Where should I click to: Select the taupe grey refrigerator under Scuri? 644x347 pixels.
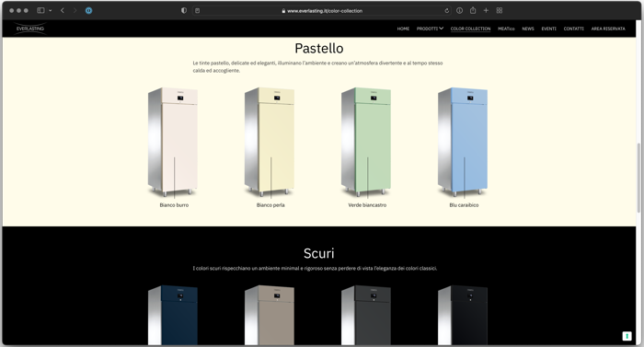click(270, 315)
